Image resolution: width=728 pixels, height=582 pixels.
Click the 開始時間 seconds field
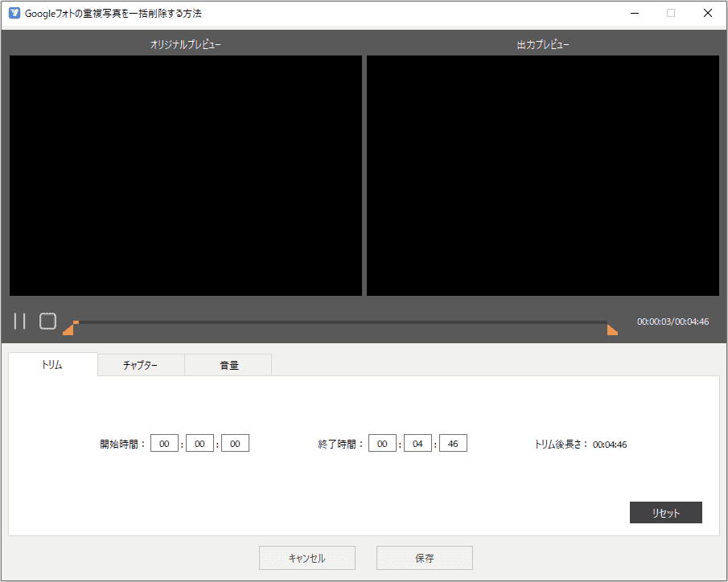(235, 444)
